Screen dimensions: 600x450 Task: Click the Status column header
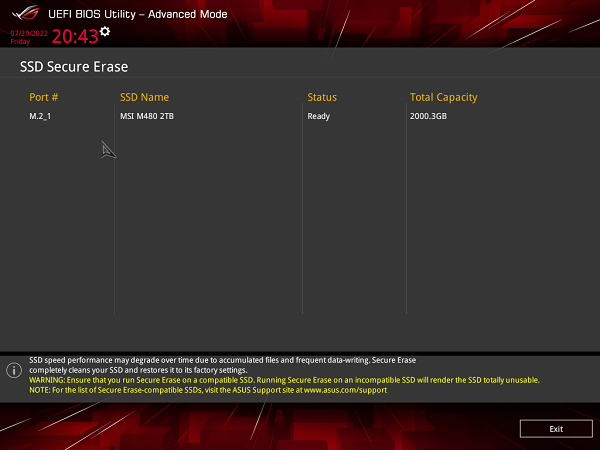point(322,97)
